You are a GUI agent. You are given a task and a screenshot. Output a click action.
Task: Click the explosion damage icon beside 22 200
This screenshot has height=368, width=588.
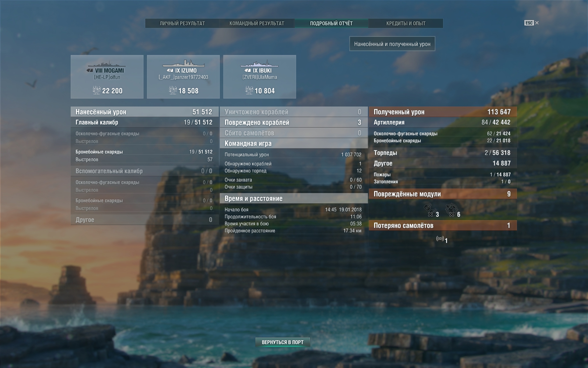coord(96,90)
